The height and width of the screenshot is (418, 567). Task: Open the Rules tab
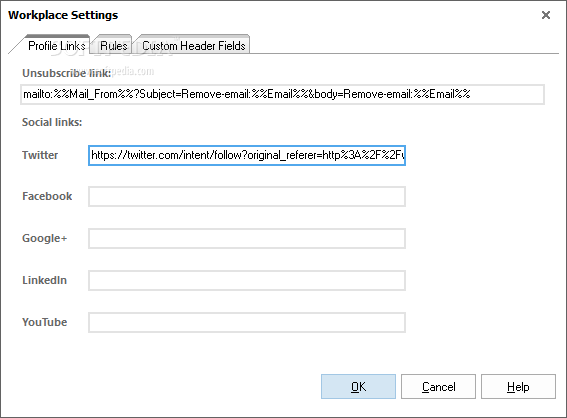click(x=114, y=46)
